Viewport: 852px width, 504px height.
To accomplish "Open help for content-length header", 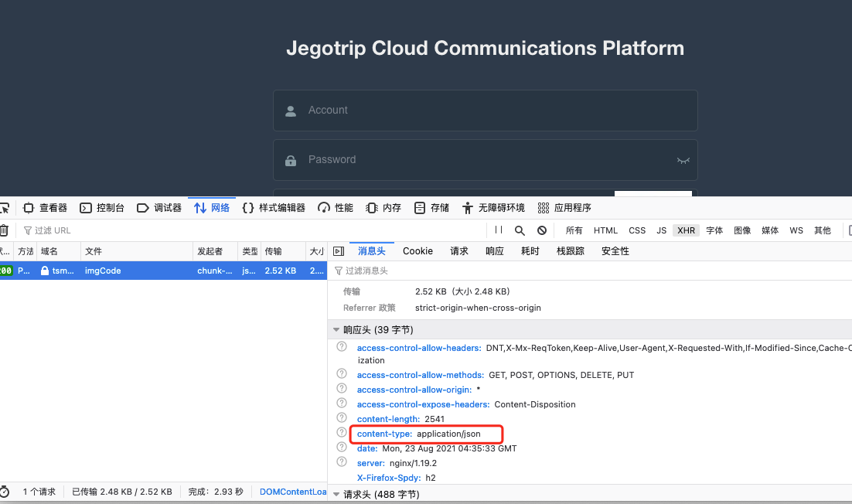I will tap(341, 417).
